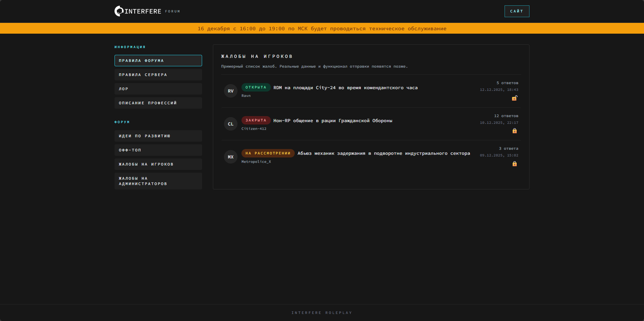This screenshot has height=321, width=644.
Task: Click the MX avatar circle
Action: [231, 157]
